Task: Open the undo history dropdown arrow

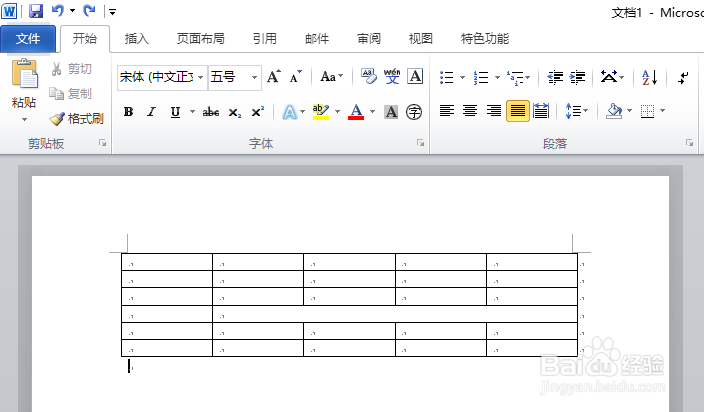Action: [72, 10]
